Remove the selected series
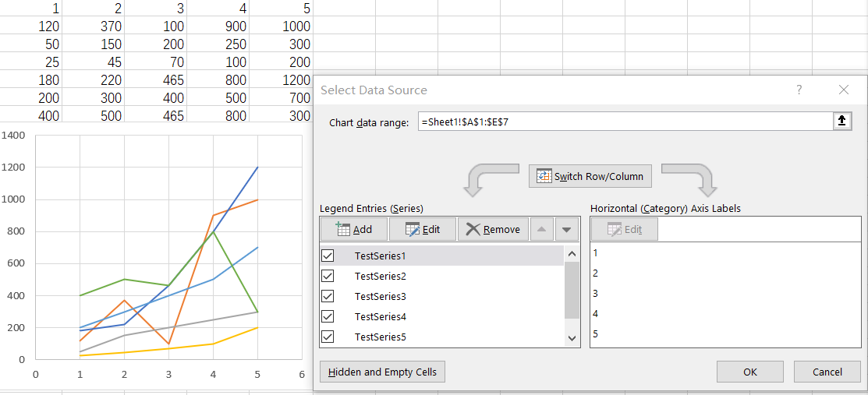The width and height of the screenshot is (868, 395). click(493, 229)
